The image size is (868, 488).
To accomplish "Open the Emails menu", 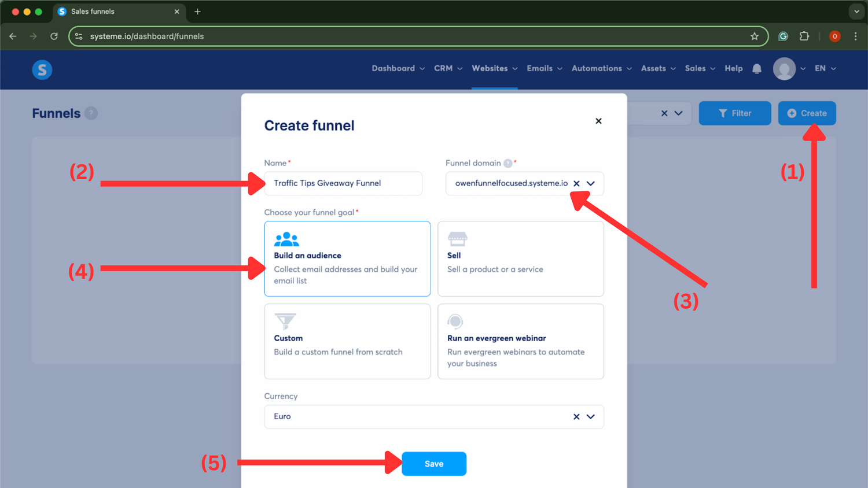I will [544, 68].
